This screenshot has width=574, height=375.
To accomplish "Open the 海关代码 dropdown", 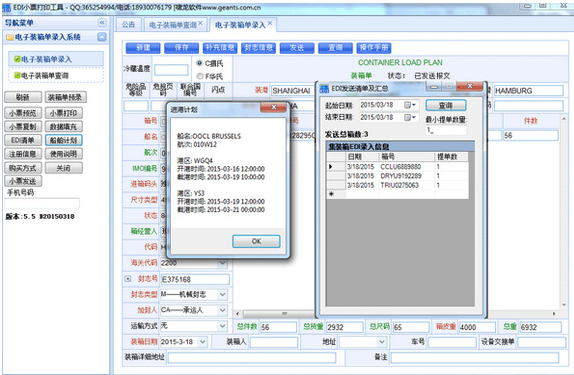I will (222, 263).
